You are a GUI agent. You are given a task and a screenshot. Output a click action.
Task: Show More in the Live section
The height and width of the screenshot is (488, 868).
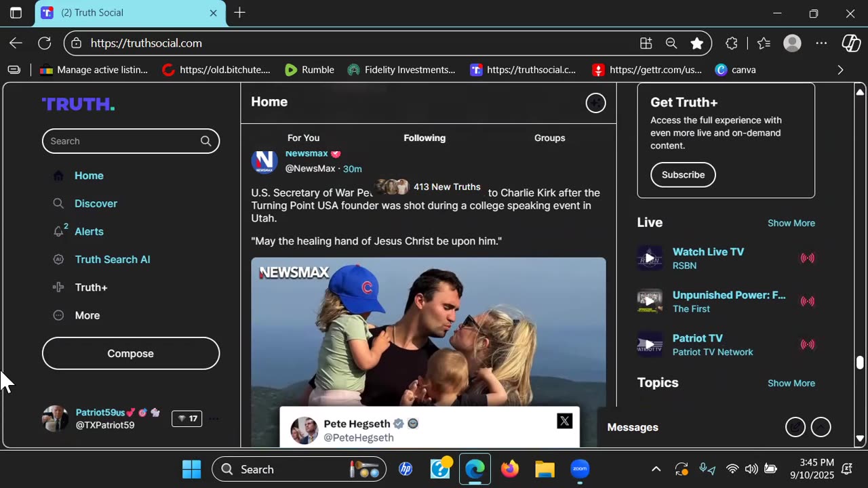coord(791,223)
